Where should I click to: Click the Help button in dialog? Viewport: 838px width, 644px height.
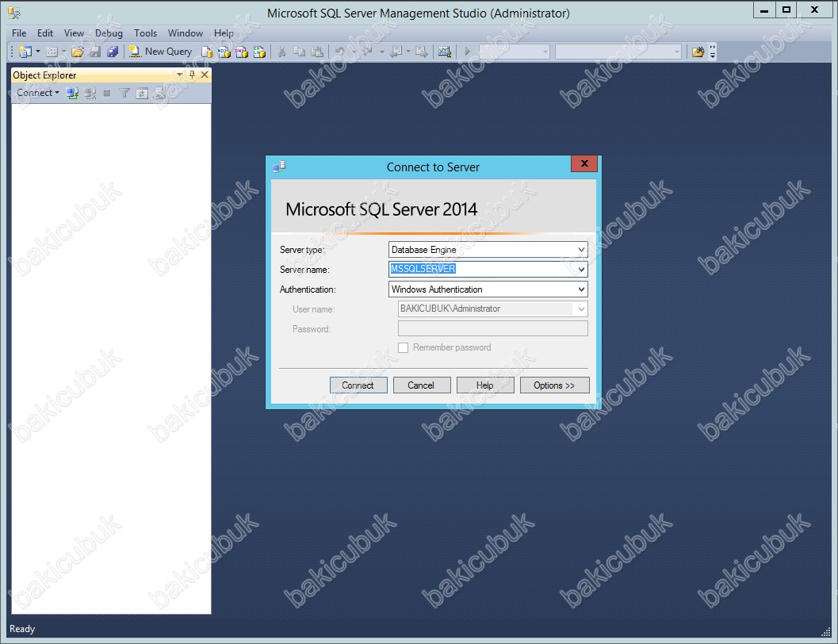(x=485, y=385)
